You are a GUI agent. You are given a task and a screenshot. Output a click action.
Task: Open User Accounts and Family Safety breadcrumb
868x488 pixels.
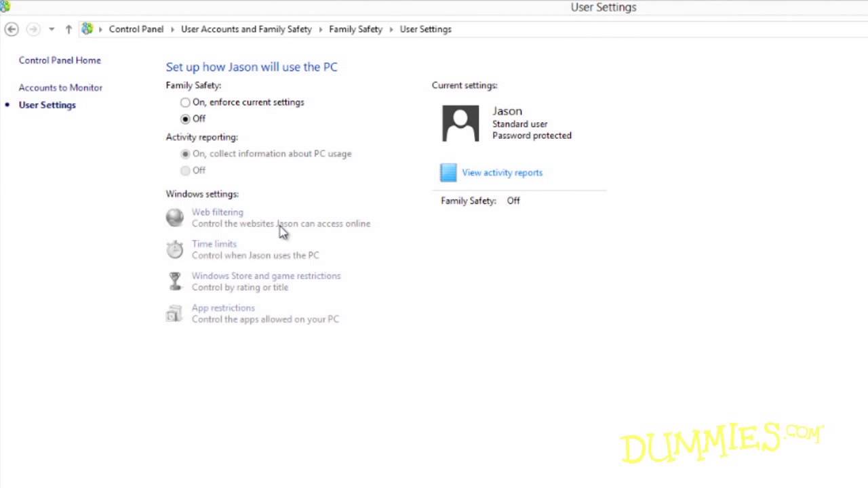[246, 29]
